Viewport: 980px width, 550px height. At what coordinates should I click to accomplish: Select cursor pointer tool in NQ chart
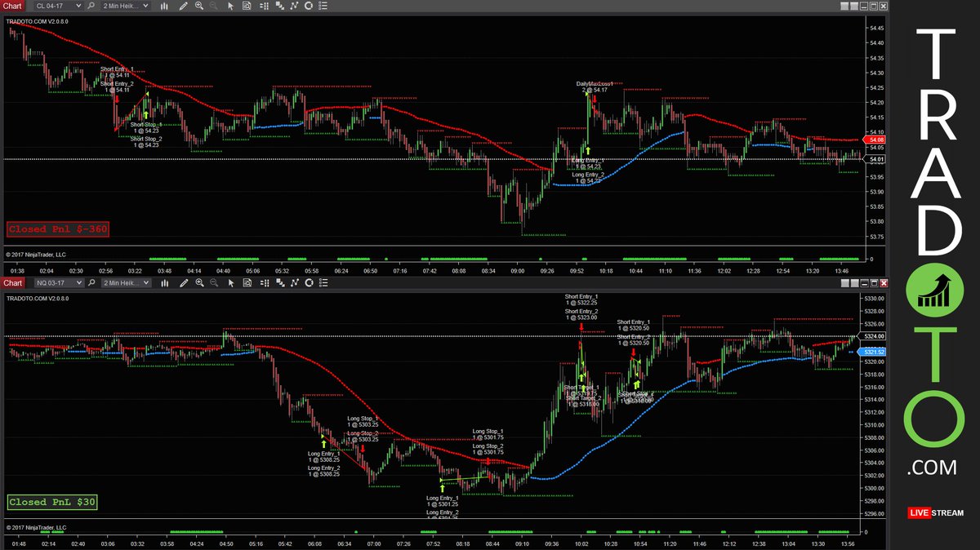(230, 282)
